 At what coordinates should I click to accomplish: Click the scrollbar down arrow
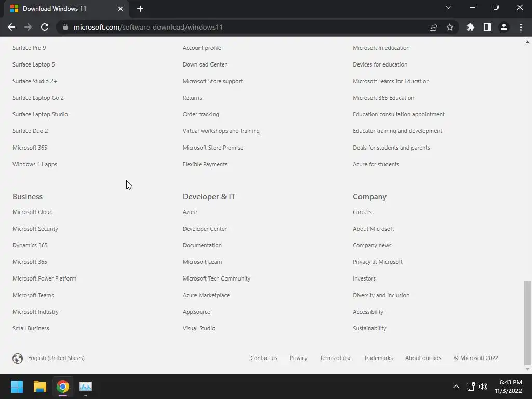click(x=527, y=369)
